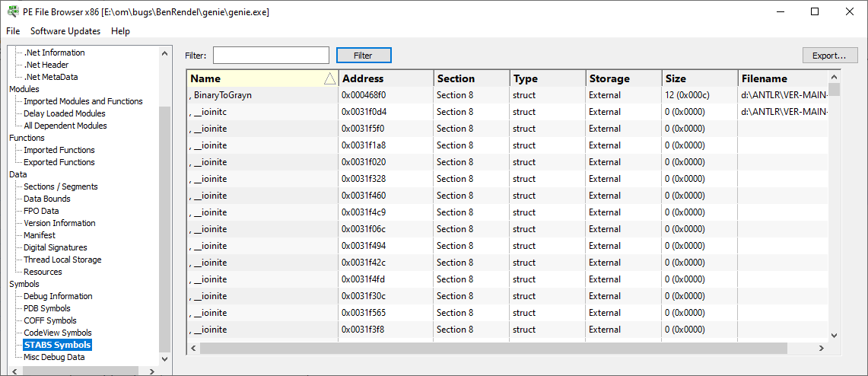Open the File menu
Screen dimensions: 868x376
coord(13,31)
